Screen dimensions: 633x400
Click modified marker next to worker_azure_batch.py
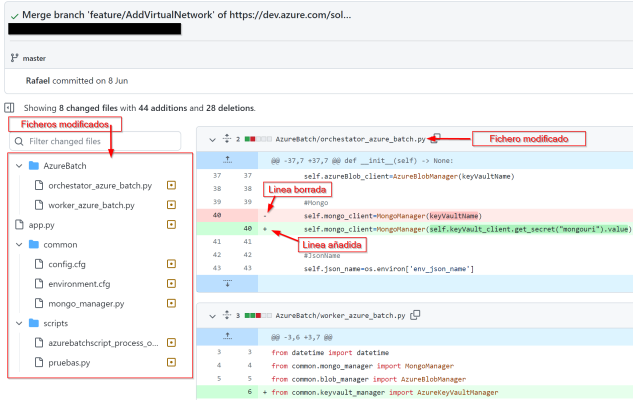click(172, 205)
